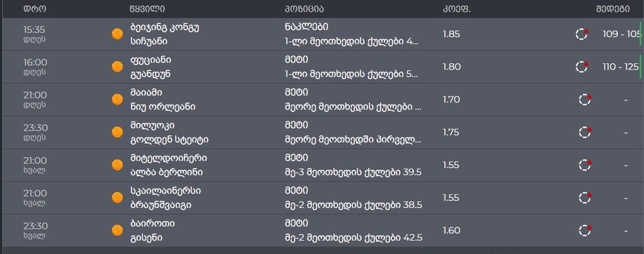This screenshot has height=254, width=644.
Task: Click live status circle for ფუციანი
Action: tap(582, 67)
